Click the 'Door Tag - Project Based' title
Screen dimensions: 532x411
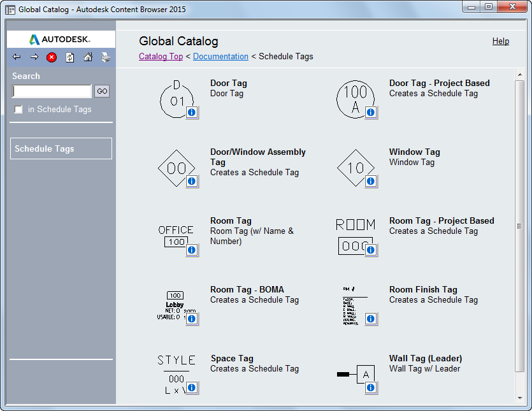(x=440, y=83)
